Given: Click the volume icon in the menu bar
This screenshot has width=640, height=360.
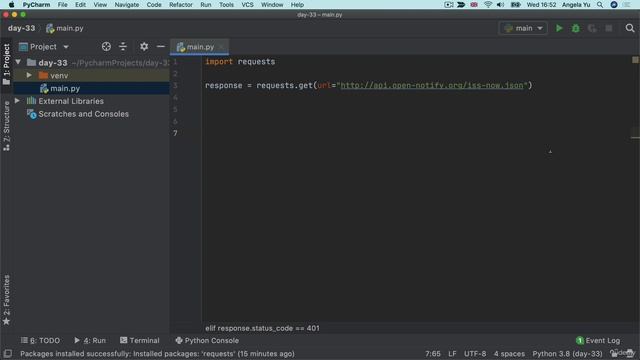Looking at the screenshot, I should pyautogui.click(x=500, y=4).
